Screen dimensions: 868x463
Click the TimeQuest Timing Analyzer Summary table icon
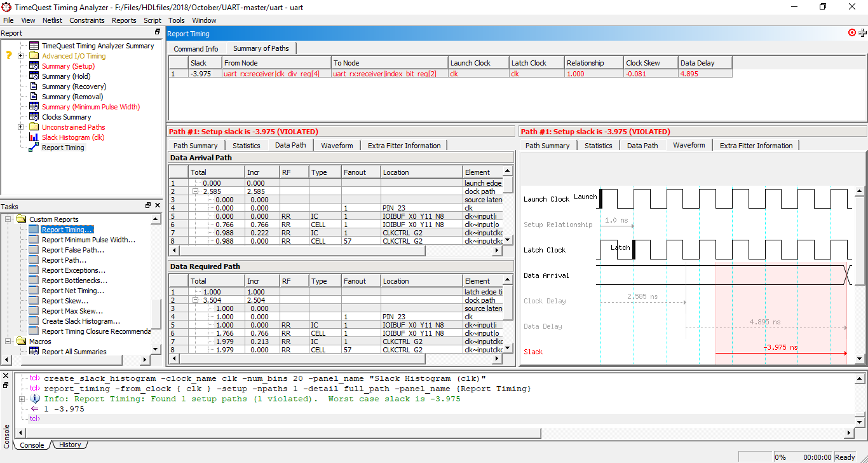(34, 46)
